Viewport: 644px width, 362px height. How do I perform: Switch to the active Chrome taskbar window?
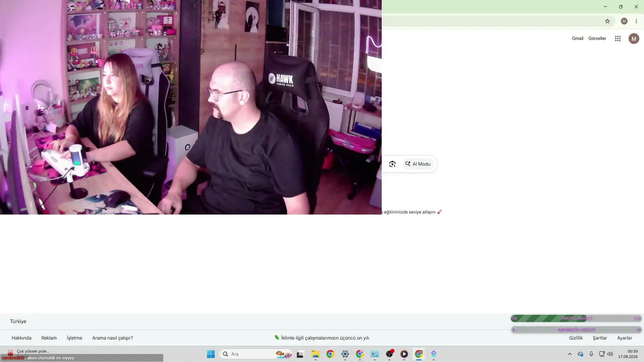coord(419,354)
